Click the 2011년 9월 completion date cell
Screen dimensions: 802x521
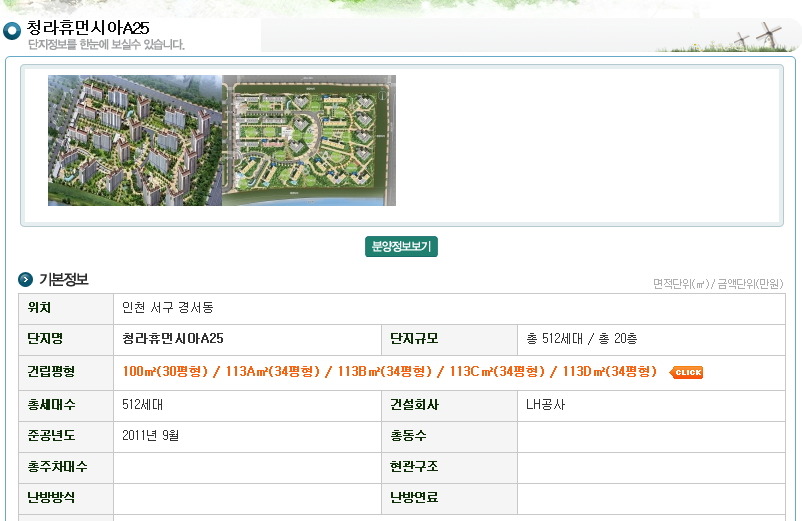tap(248, 437)
